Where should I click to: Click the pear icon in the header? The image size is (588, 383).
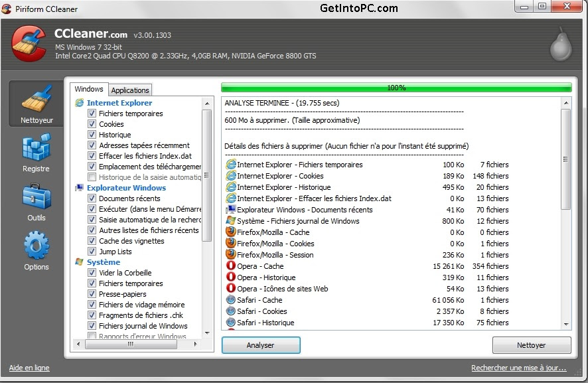tap(561, 44)
